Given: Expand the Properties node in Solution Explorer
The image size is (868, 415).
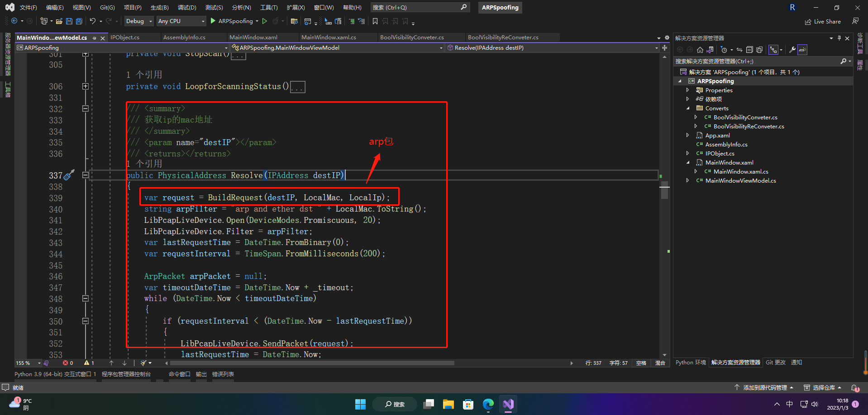Looking at the screenshot, I should coord(688,90).
